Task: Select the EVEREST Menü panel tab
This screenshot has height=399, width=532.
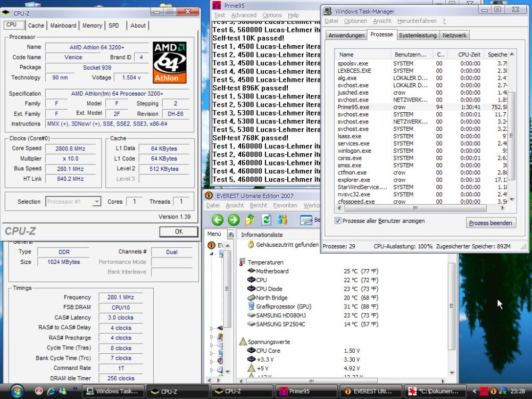Action: tap(214, 234)
